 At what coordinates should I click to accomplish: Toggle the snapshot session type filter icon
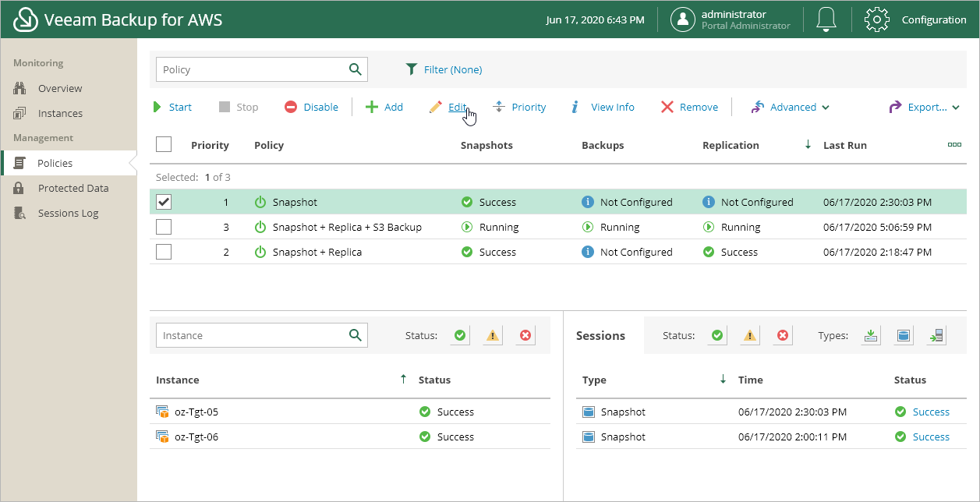(x=903, y=335)
